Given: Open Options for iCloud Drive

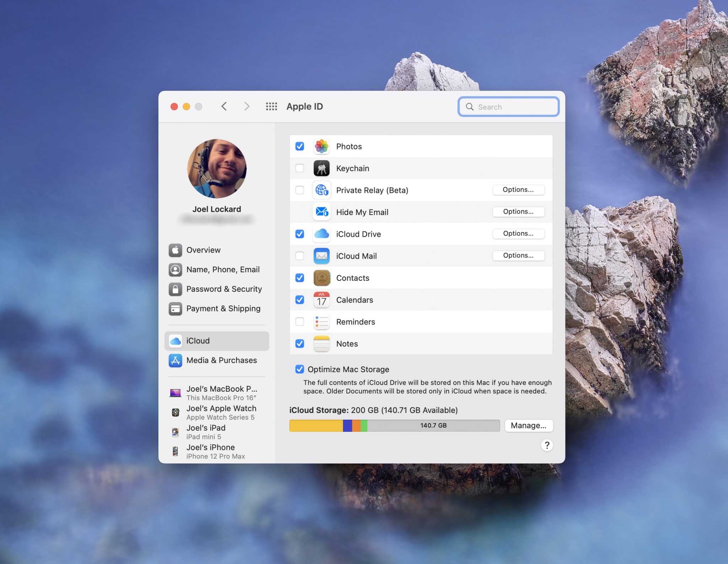Looking at the screenshot, I should 518,233.
